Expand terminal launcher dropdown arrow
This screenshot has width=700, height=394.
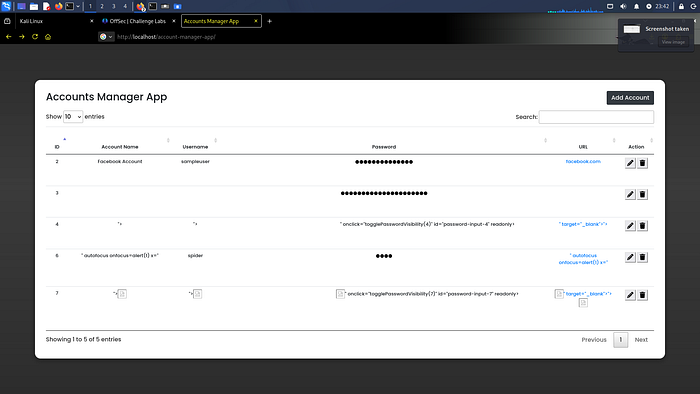point(78,6)
